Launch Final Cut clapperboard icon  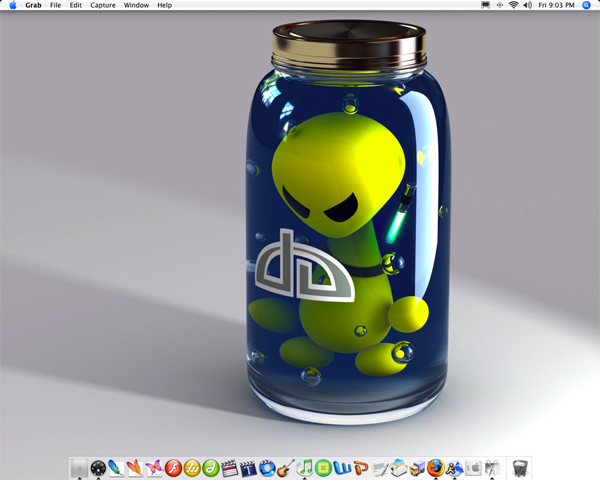230,468
